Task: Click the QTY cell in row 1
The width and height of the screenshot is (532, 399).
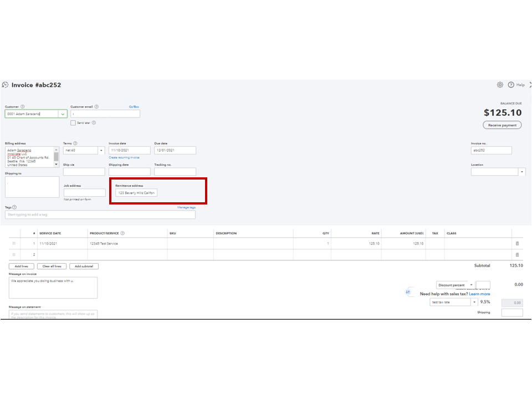Action: pos(312,243)
